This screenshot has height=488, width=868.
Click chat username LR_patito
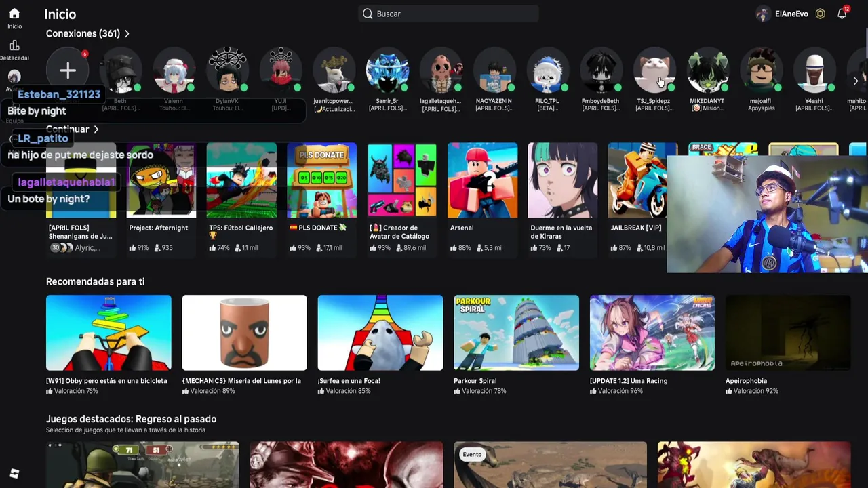(43, 138)
